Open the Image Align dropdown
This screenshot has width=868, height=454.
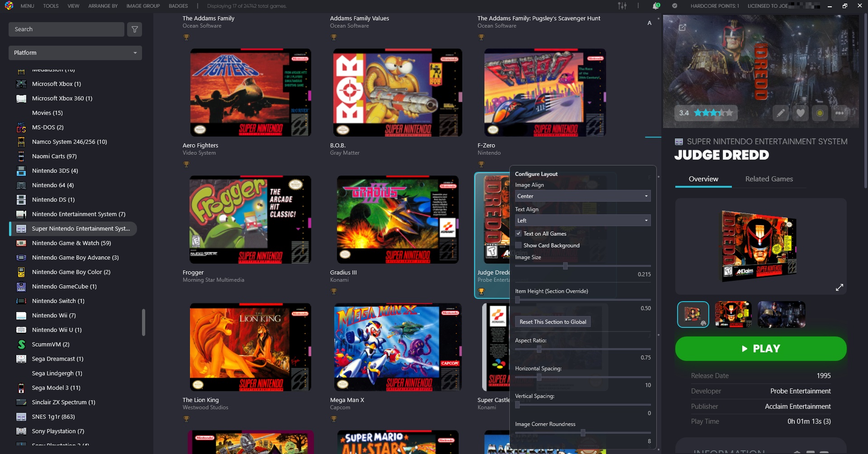click(583, 196)
